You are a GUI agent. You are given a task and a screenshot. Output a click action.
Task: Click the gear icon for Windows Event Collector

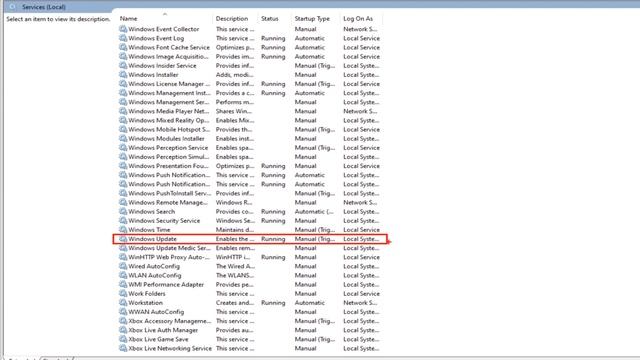coord(123,29)
